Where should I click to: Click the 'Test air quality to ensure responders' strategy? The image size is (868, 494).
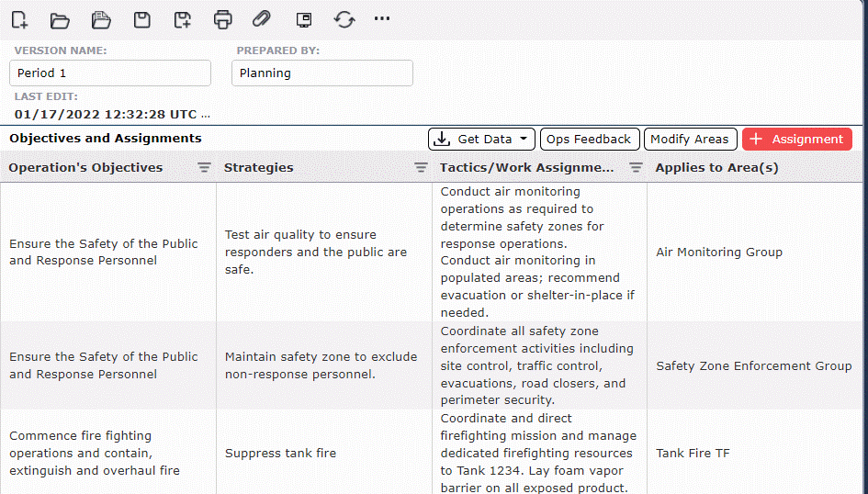click(324, 253)
